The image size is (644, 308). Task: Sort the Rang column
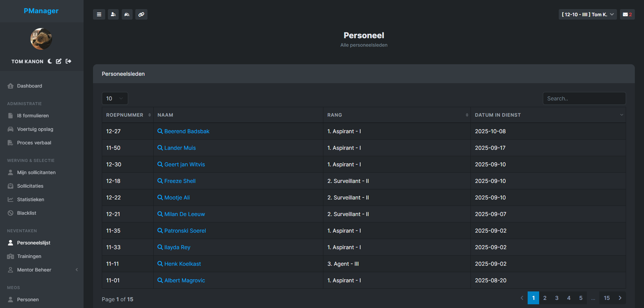pyautogui.click(x=467, y=115)
